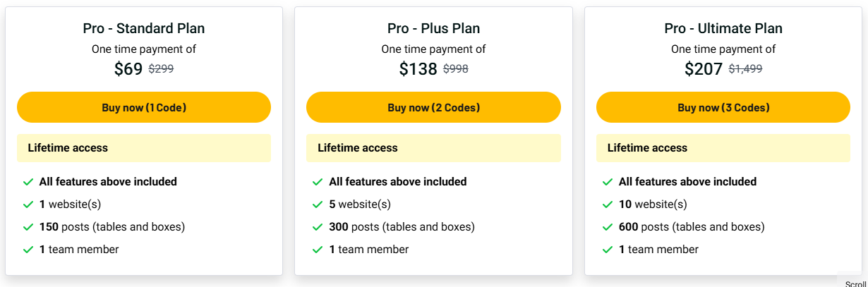Click the checkmark next to 150 posts

click(x=28, y=227)
